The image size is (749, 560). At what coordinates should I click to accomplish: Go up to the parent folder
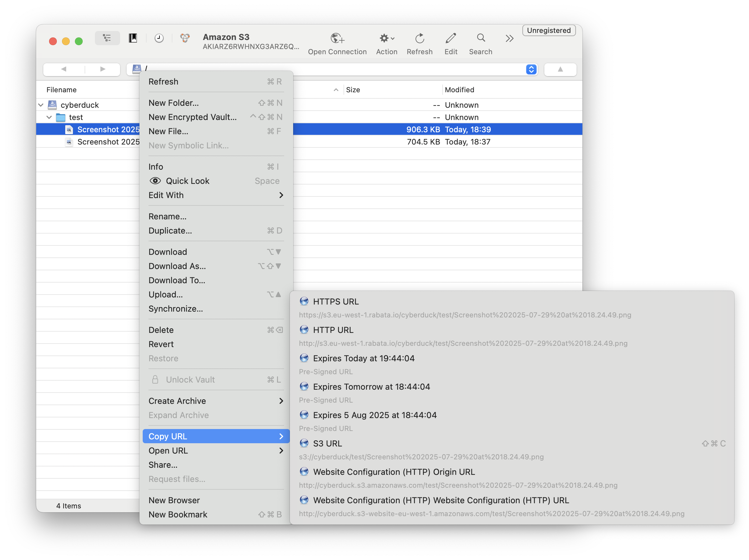click(560, 69)
